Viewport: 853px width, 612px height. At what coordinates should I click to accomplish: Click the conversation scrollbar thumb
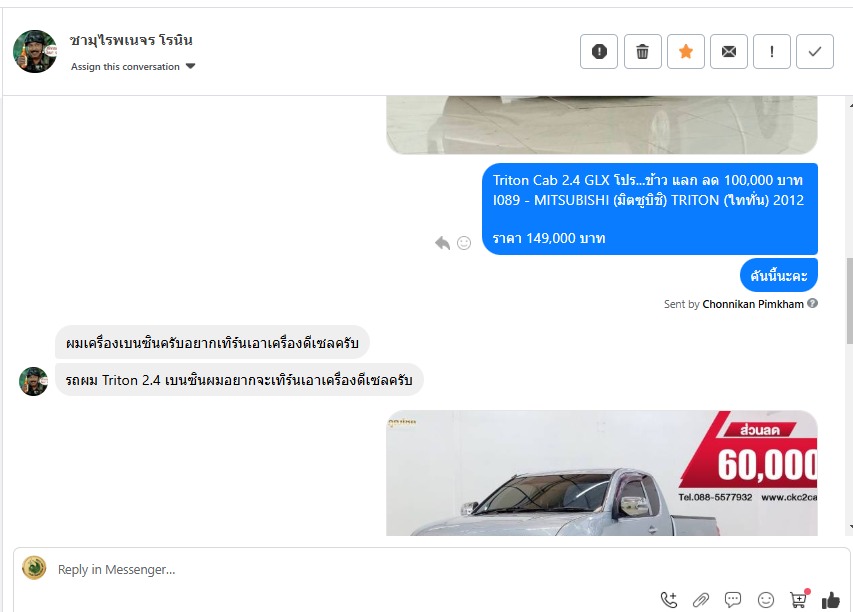point(849,301)
